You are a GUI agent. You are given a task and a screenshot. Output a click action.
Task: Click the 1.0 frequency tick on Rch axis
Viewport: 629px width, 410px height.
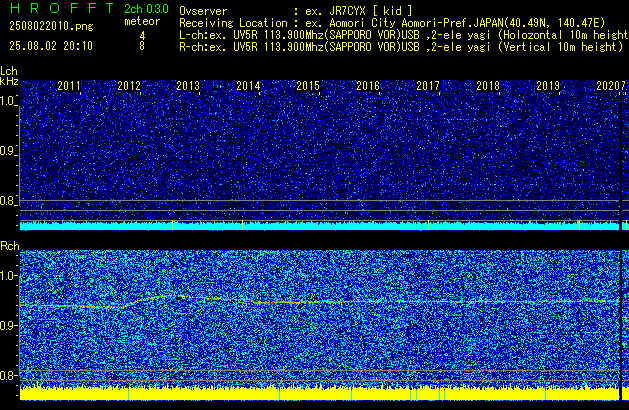click(x=9, y=276)
